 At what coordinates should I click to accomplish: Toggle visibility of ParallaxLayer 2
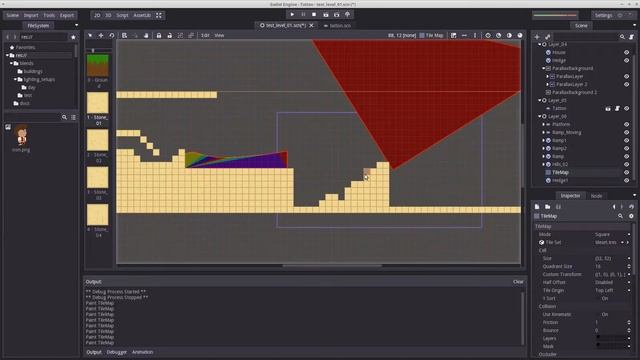tap(626, 84)
